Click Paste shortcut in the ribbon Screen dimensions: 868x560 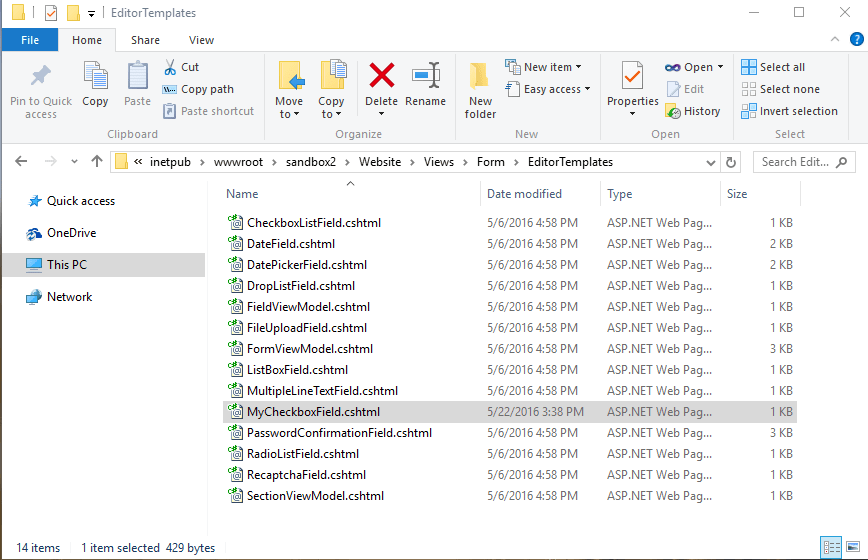pos(208,111)
